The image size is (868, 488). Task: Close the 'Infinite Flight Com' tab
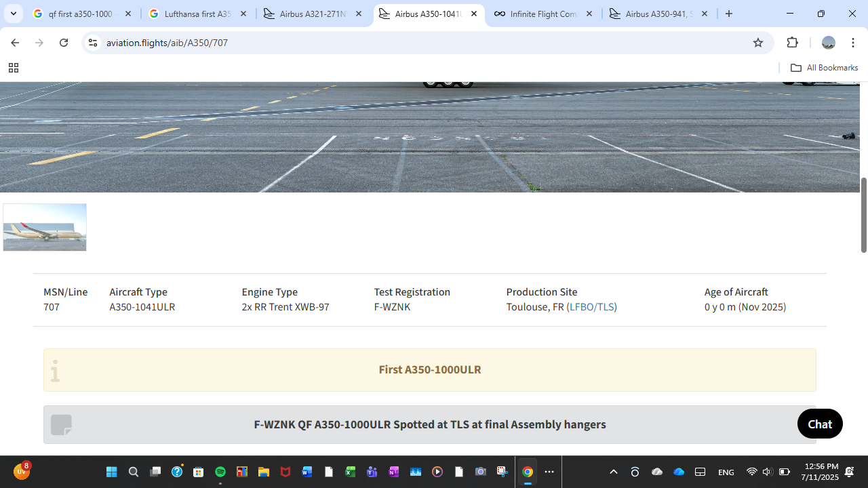589,14
